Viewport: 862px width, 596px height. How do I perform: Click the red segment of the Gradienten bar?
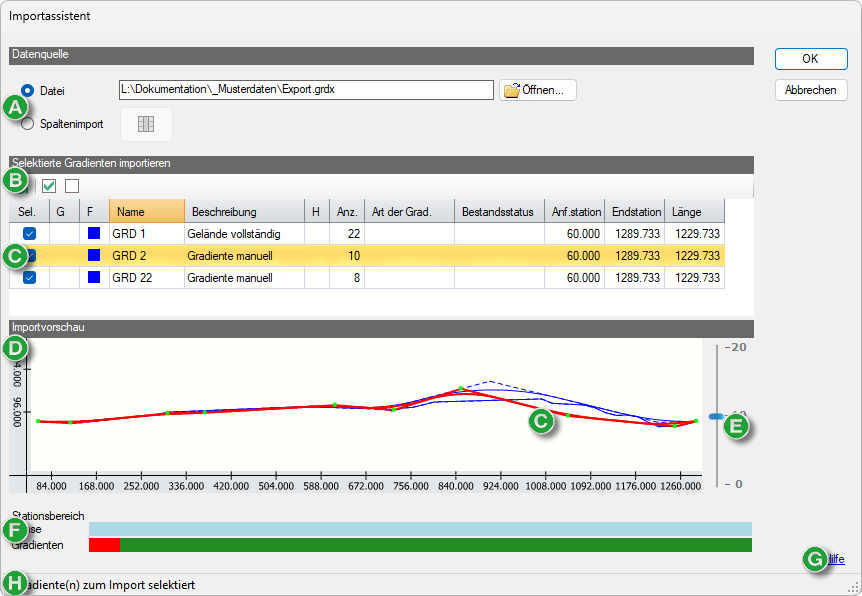(104, 545)
